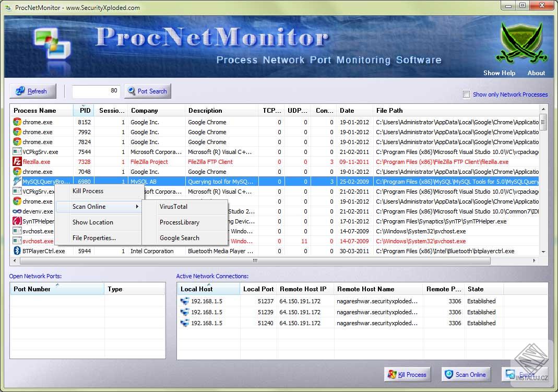Click the bottom Kill Process button
This screenshot has width=558, height=392.
click(408, 375)
